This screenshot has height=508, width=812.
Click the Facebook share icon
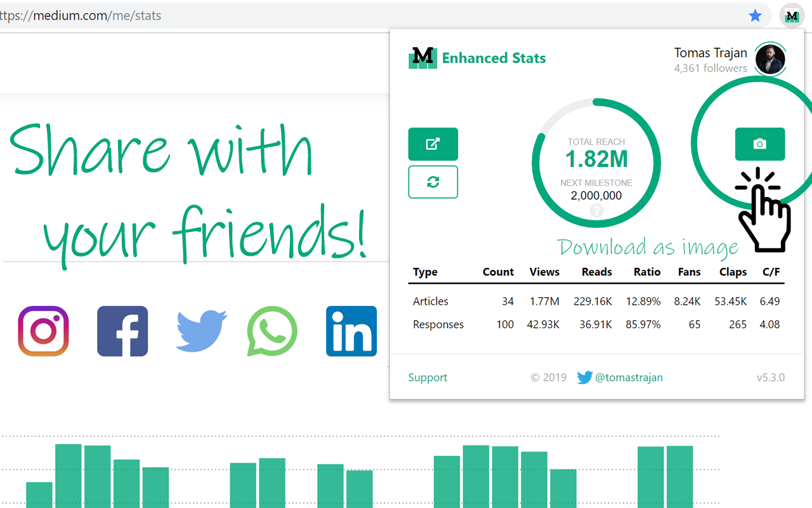point(122,331)
